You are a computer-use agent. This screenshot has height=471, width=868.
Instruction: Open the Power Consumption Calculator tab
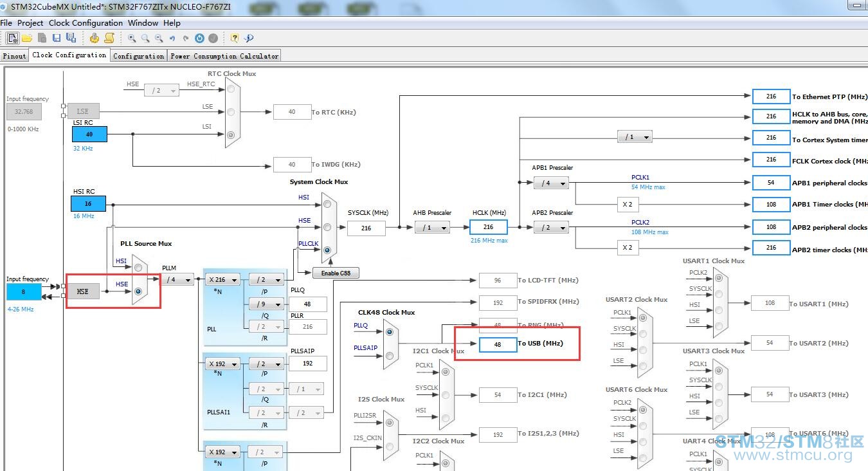coord(224,56)
